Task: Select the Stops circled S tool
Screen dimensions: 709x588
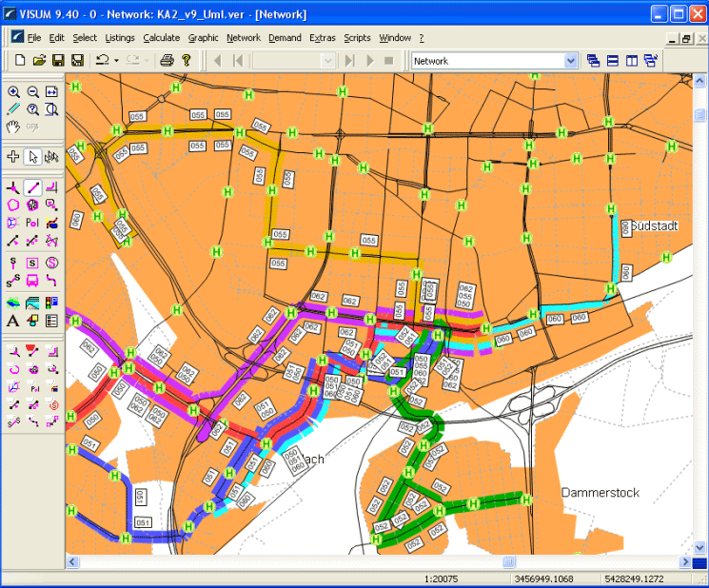Action: coord(51,263)
